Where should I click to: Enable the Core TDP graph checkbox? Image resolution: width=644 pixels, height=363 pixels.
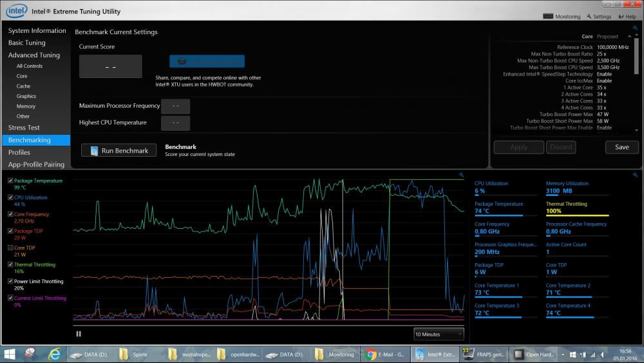10,248
